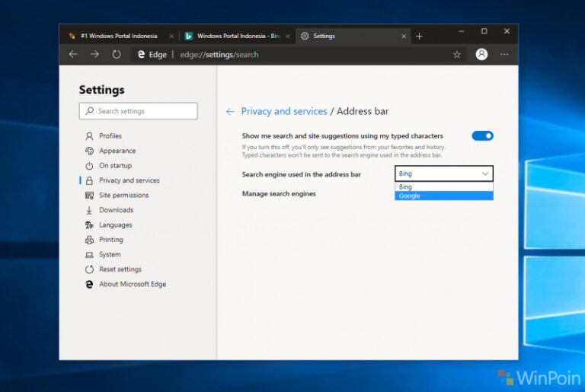585x392 pixels.
Task: Close the Windows Portal Indonesia Bing tab
Action: point(288,37)
